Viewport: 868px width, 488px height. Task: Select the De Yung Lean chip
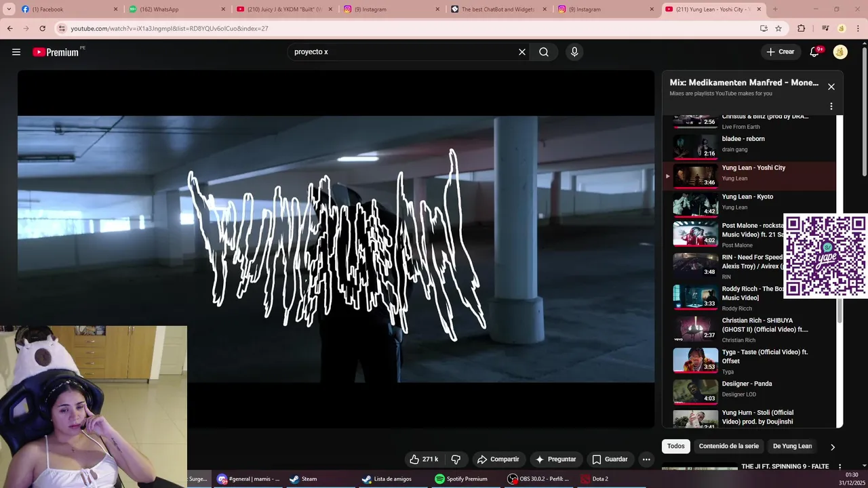793,446
